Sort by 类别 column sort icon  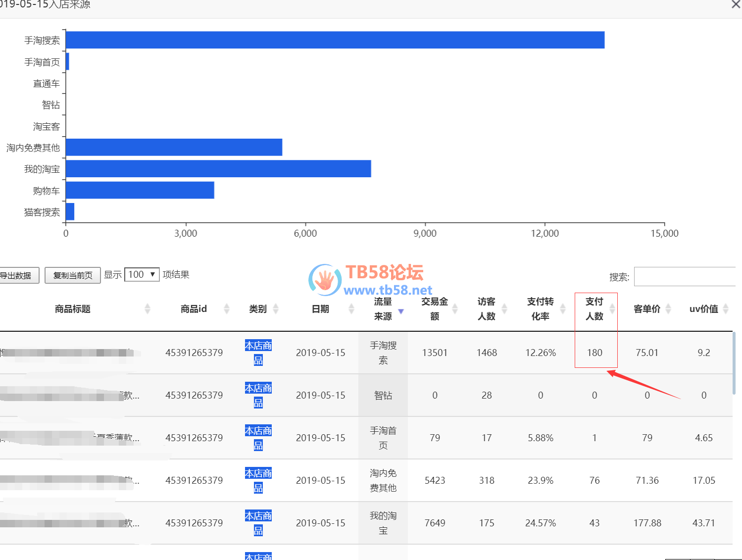point(276,309)
